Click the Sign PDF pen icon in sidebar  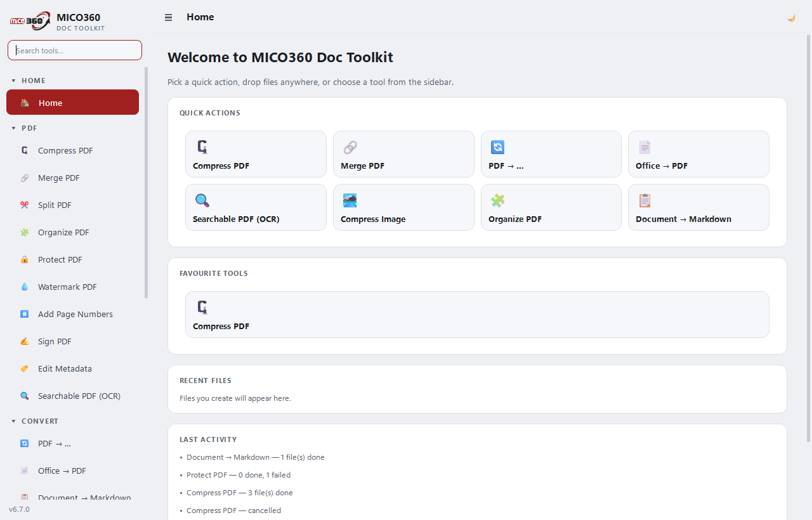[x=25, y=341]
